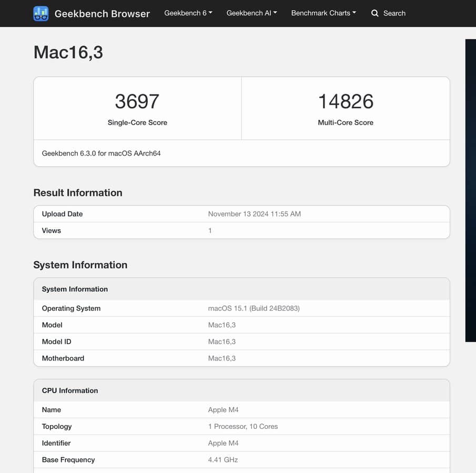Click the Multi-Core Score label
The image size is (476, 473).
click(346, 122)
